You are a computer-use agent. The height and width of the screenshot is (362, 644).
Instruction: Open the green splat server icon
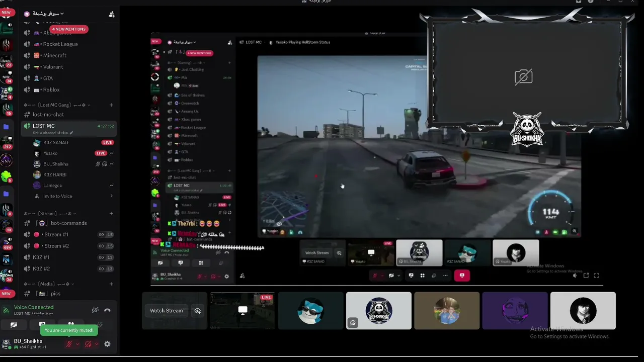pyautogui.click(x=7, y=176)
